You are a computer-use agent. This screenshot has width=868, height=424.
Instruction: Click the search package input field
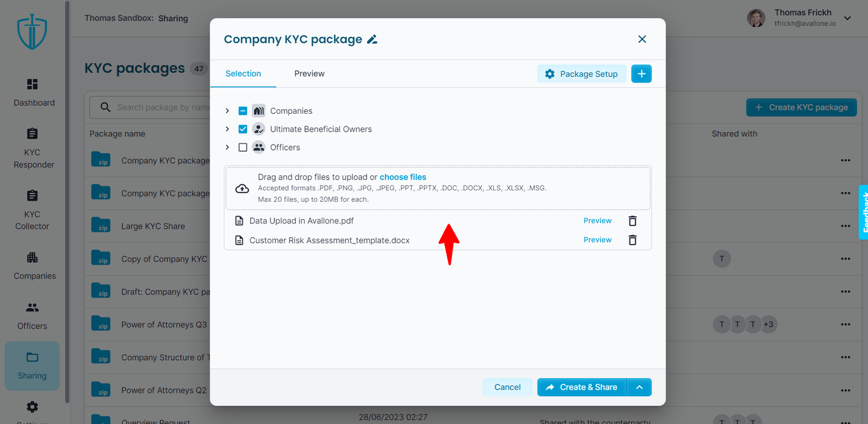click(x=149, y=107)
